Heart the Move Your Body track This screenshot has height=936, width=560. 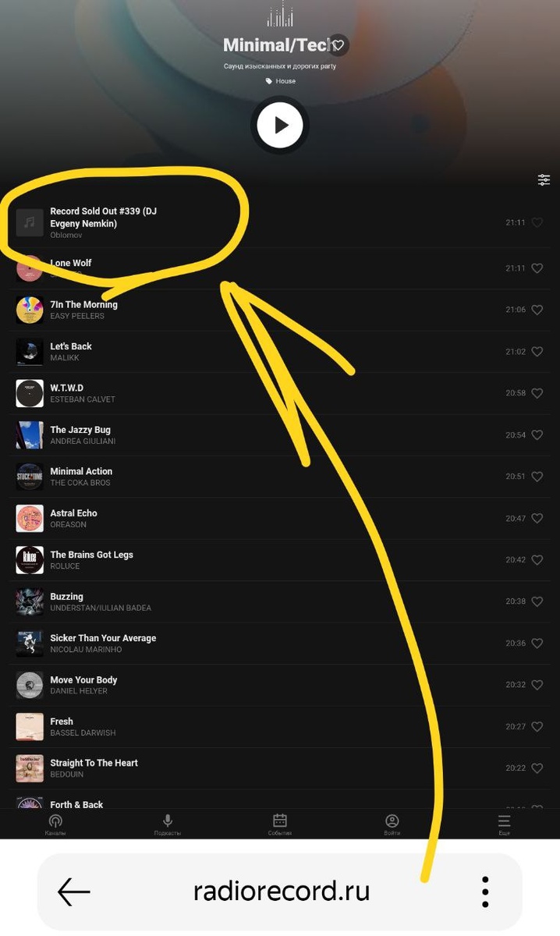point(537,685)
